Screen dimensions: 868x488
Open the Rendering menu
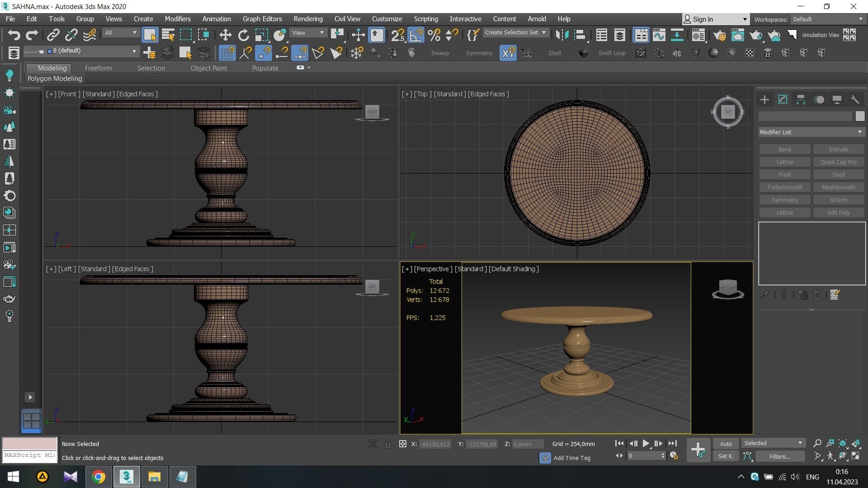308,19
